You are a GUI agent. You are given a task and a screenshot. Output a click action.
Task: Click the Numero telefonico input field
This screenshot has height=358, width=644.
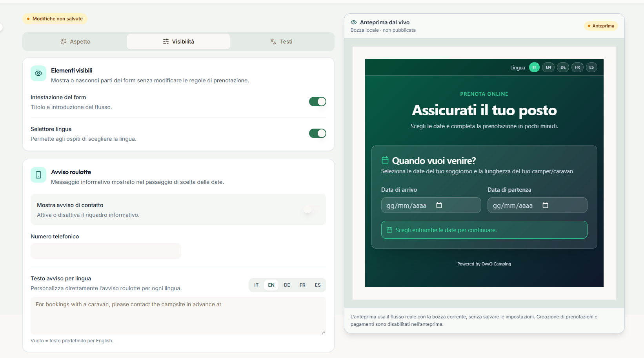pyautogui.click(x=106, y=251)
